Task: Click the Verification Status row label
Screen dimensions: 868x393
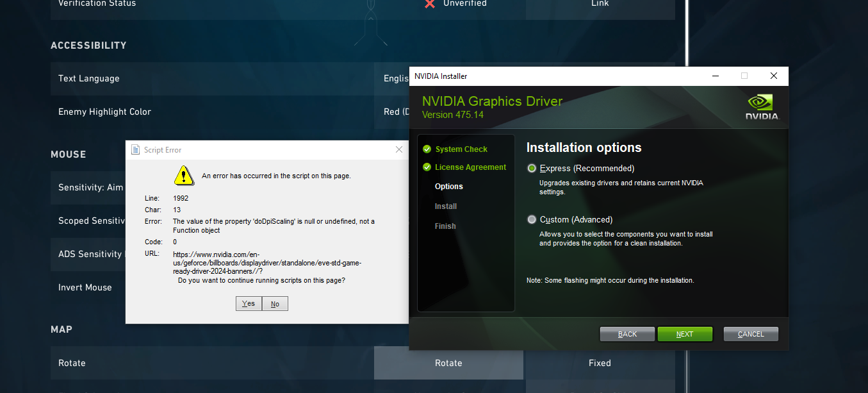Action: point(97,4)
